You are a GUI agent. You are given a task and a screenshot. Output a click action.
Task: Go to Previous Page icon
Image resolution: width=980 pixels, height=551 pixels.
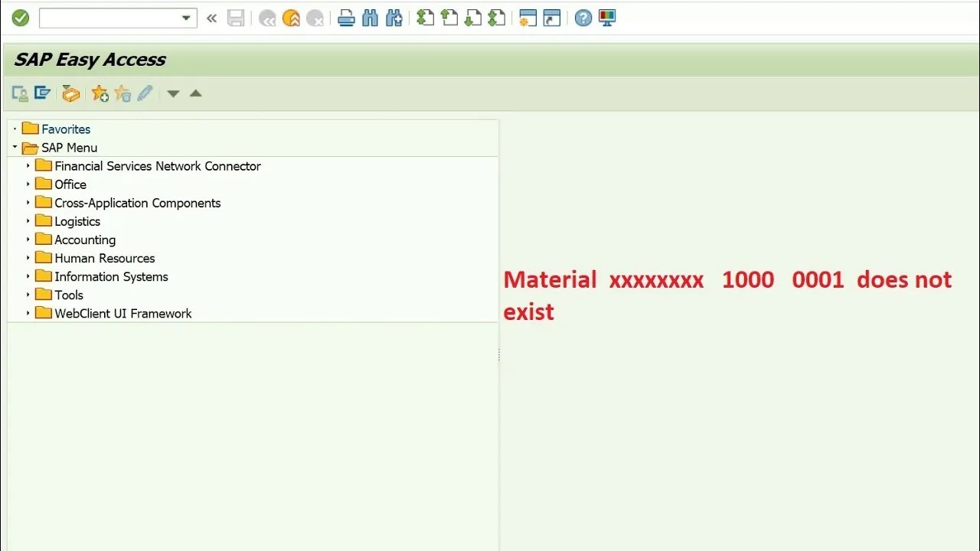coord(449,18)
